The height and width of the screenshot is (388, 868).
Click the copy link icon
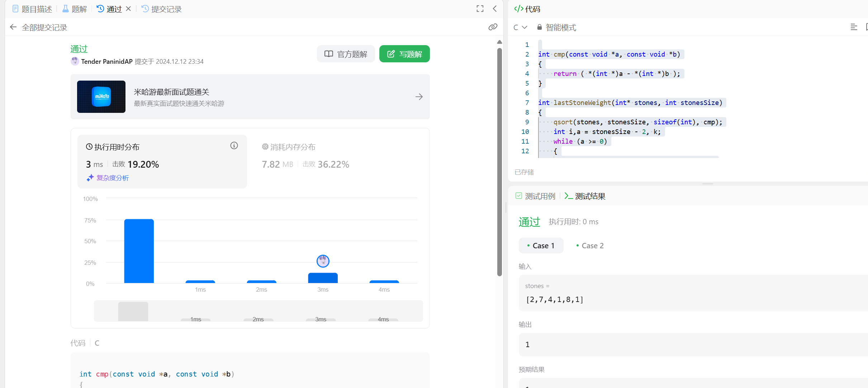click(x=493, y=27)
